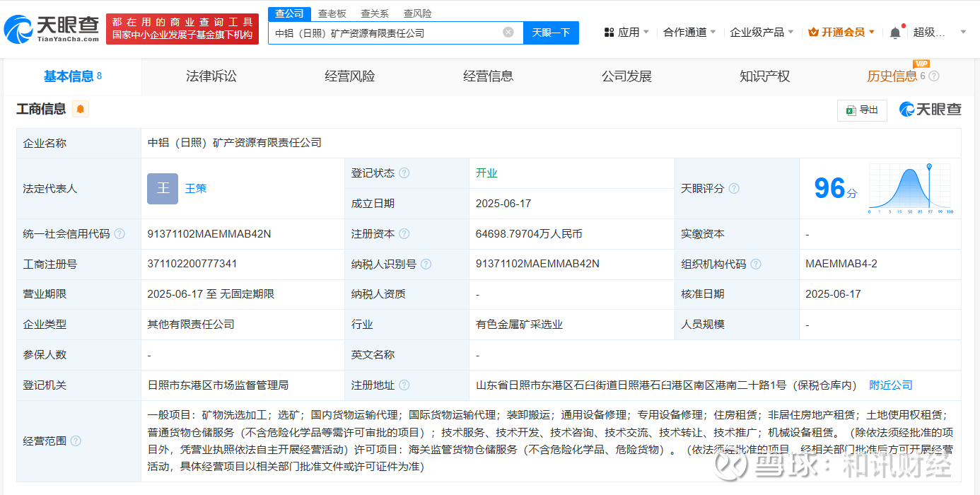
Task: Click help icon beside 经营范围
Action: click(76, 441)
